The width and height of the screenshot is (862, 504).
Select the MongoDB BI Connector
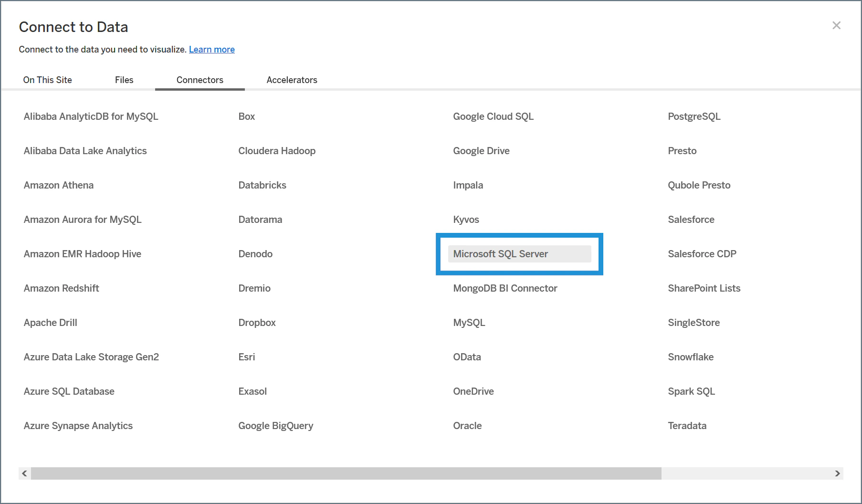coord(505,288)
